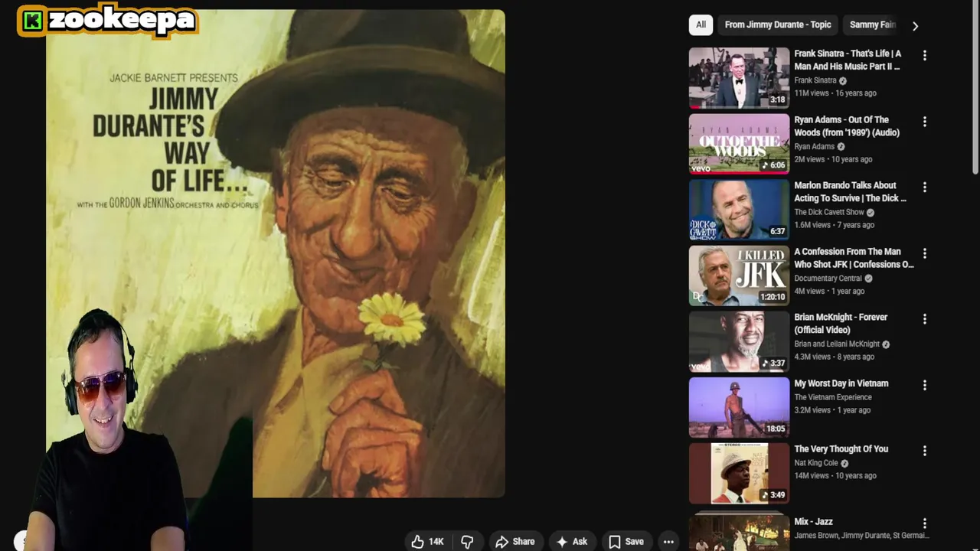Open the Brian McKnight Forever thumbnail
980x551 pixels.
tap(739, 341)
